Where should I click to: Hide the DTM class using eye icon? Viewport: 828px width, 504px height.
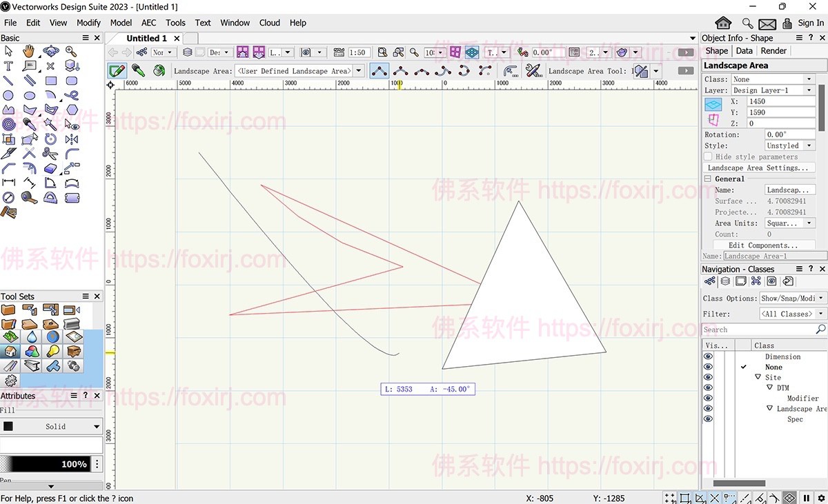(x=708, y=387)
